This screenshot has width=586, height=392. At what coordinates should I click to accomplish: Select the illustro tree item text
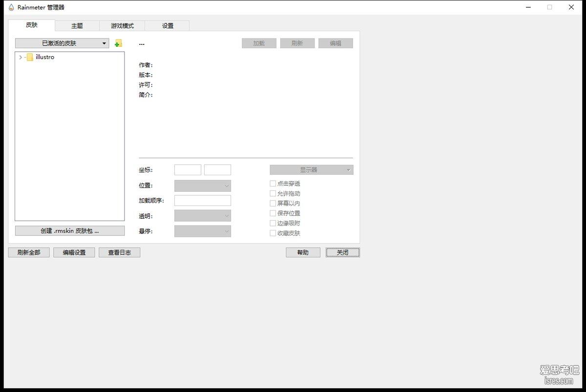pos(45,57)
